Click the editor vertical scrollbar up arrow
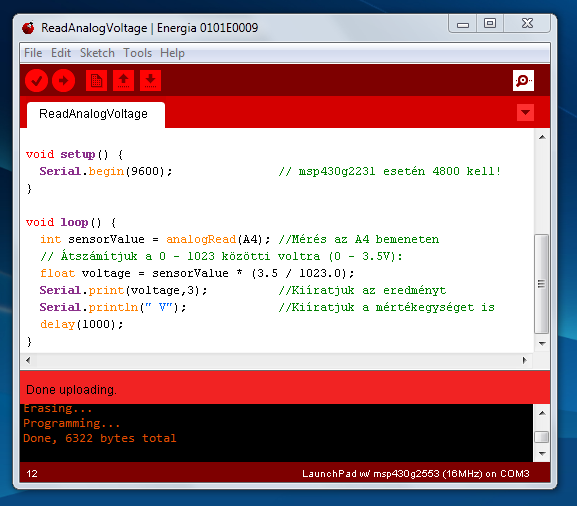 click(x=542, y=137)
